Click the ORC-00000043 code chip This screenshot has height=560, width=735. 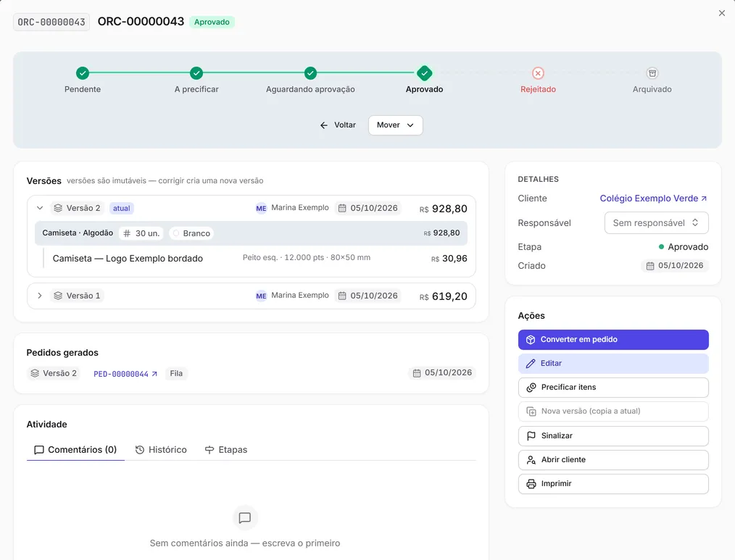pyautogui.click(x=51, y=22)
